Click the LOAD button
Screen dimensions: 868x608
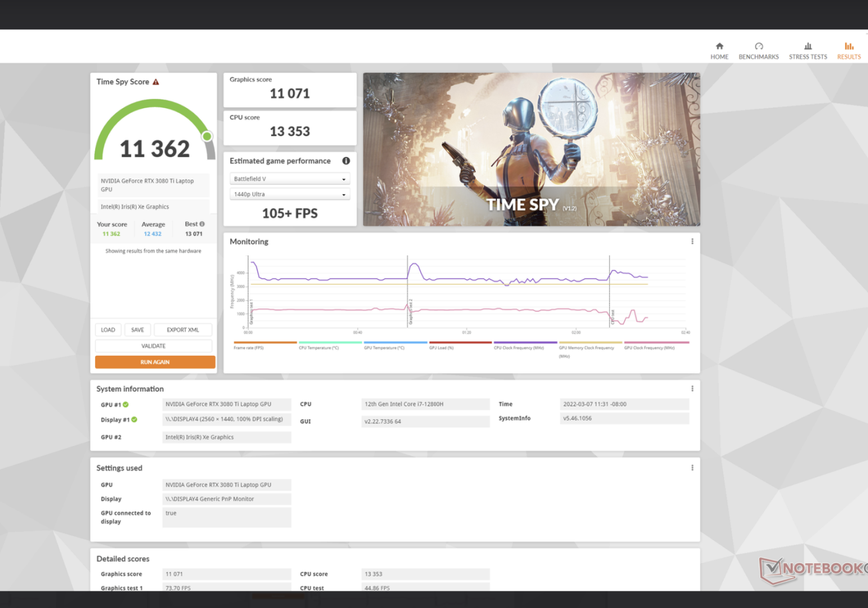point(108,330)
